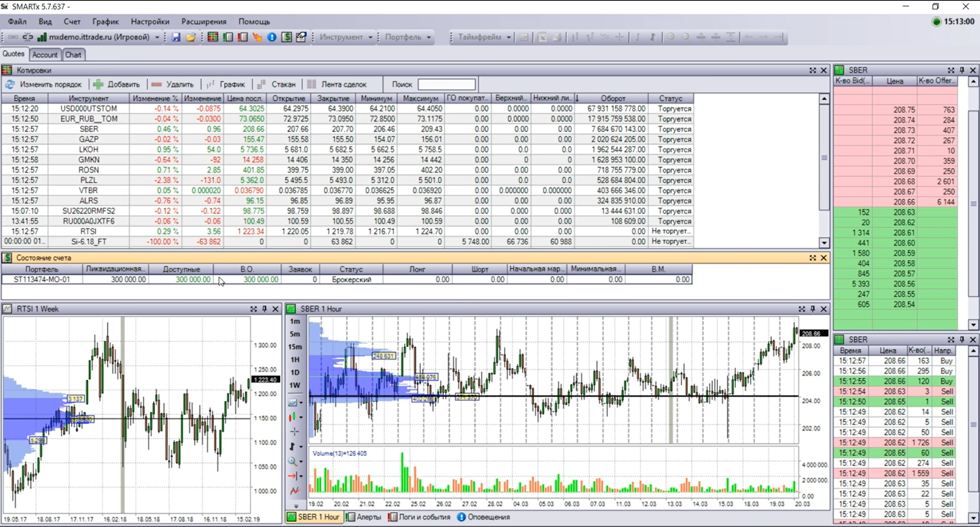Click the ST113474-MO-01 portfolio cell
The image size is (980, 527).
(x=42, y=279)
